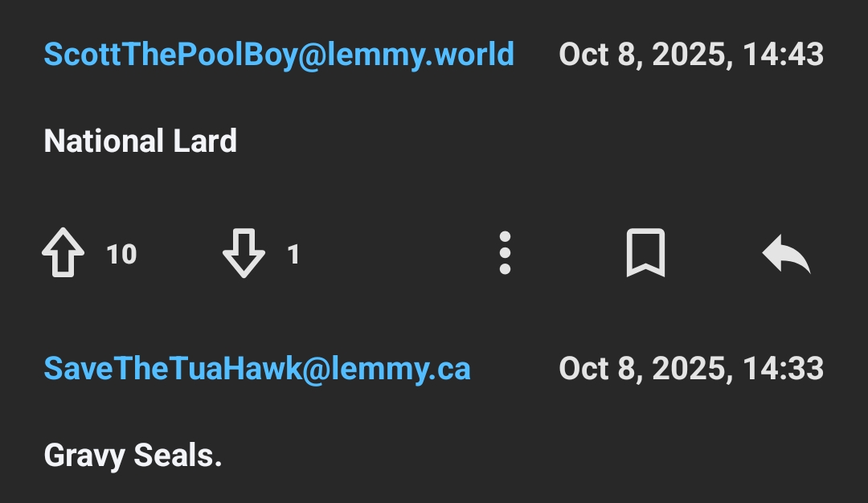Upvote the National Lard comment
This screenshot has width=868, height=503.
(63, 255)
